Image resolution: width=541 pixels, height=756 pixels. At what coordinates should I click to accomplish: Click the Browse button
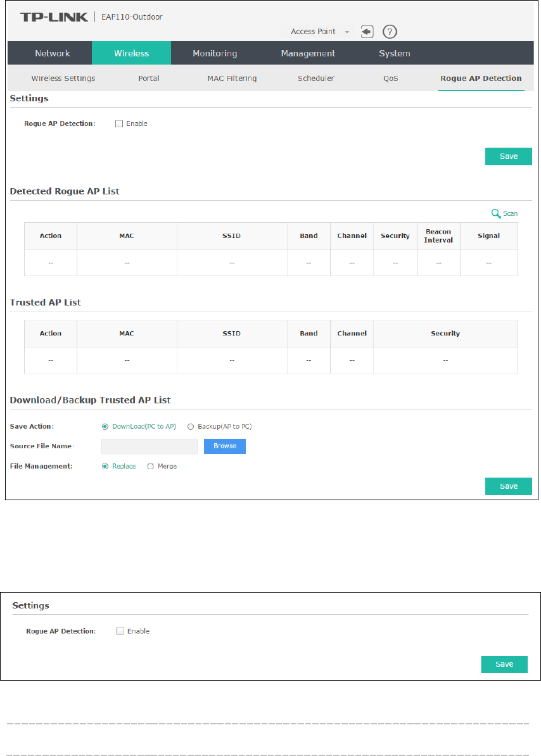click(x=224, y=446)
